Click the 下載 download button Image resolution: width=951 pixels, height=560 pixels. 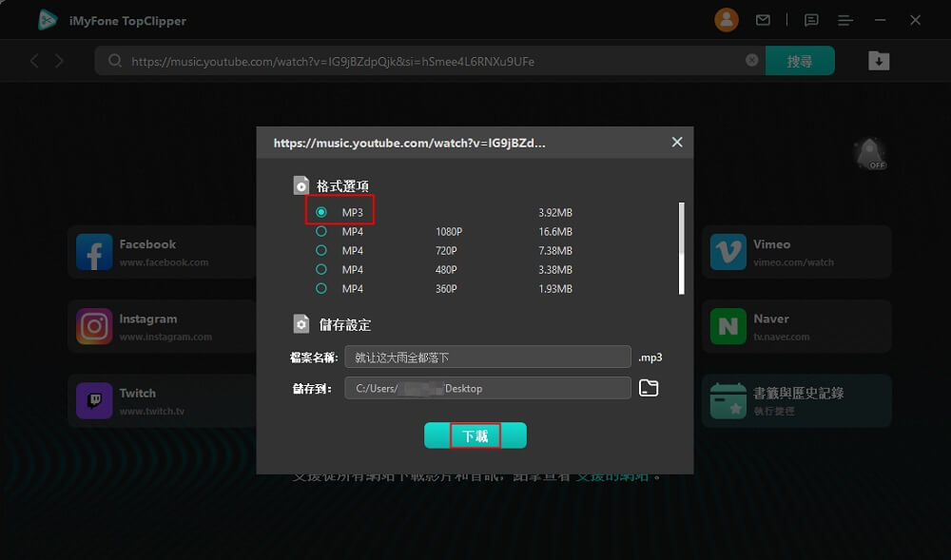coord(475,435)
